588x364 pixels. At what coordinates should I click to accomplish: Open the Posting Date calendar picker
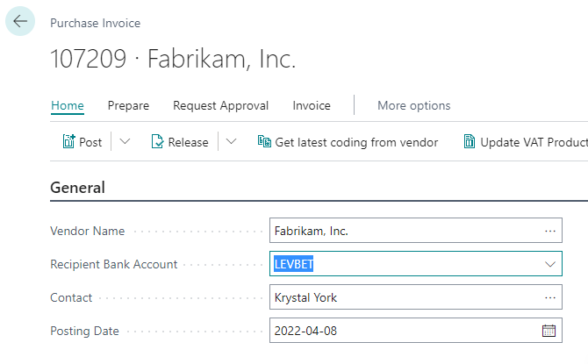(549, 331)
